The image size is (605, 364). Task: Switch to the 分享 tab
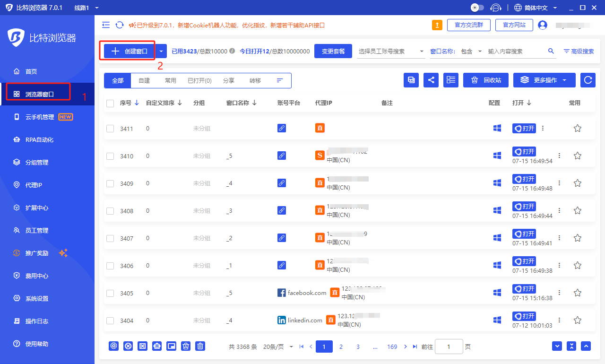point(228,80)
